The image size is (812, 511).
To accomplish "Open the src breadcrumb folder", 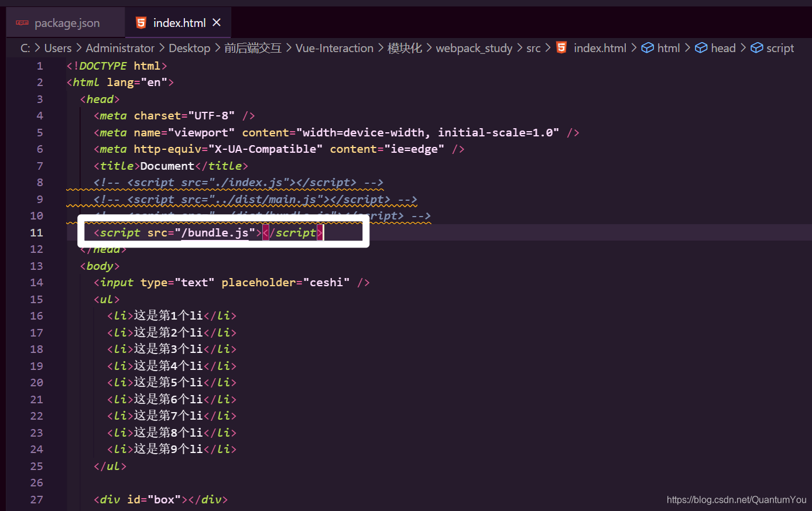I will tap(533, 48).
